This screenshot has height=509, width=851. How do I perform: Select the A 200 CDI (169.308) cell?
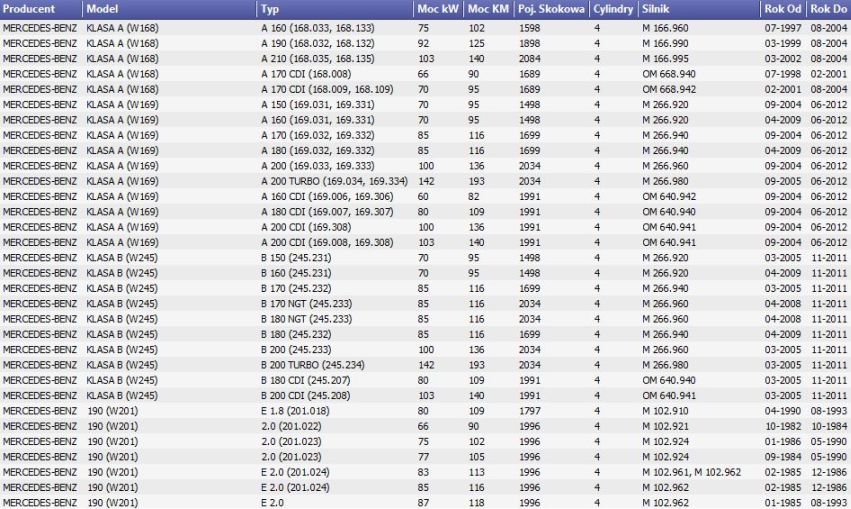306,227
